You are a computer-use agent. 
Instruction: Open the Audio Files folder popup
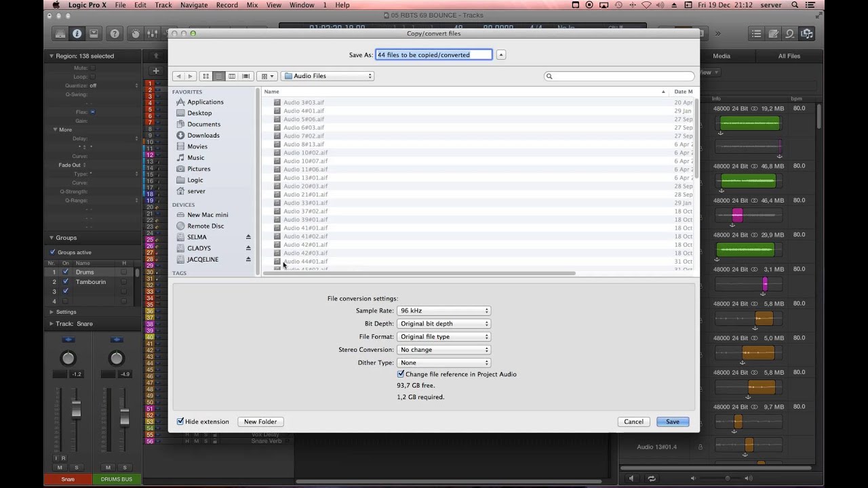328,76
